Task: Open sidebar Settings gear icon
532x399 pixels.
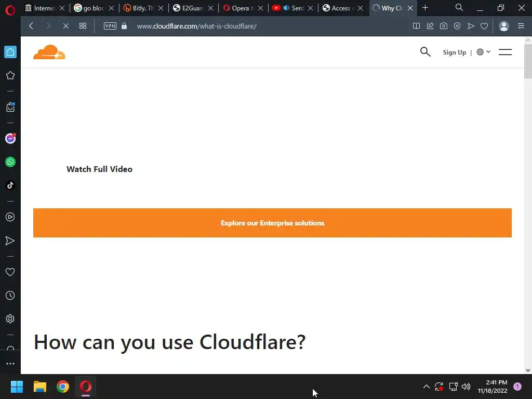Action: point(10,319)
